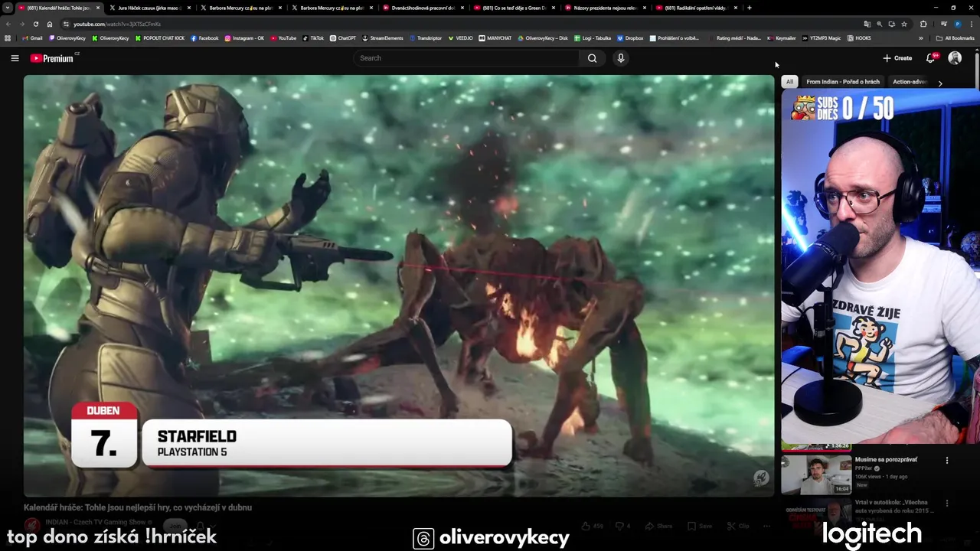Image resolution: width=980 pixels, height=551 pixels.
Task: Open the TikTok bookmark
Action: point(313,38)
